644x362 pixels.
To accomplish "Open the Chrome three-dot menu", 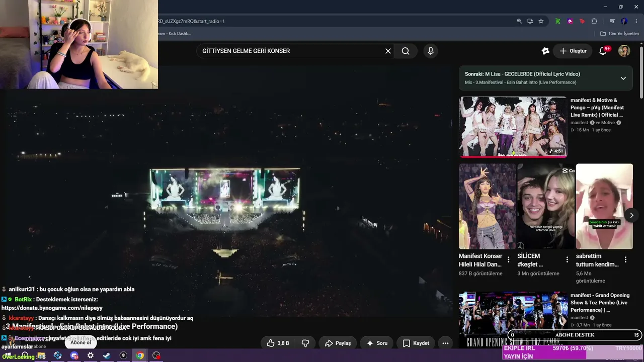I will [x=636, y=21].
